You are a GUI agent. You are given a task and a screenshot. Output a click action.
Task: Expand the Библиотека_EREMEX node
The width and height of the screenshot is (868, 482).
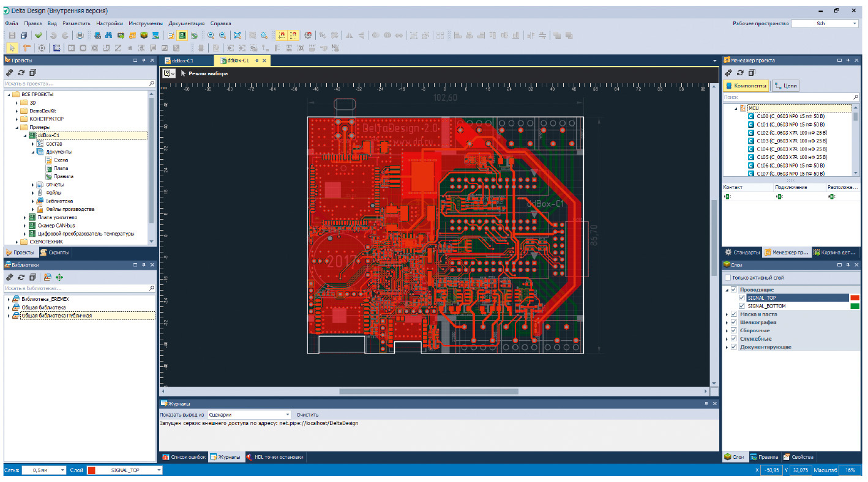coord(8,299)
